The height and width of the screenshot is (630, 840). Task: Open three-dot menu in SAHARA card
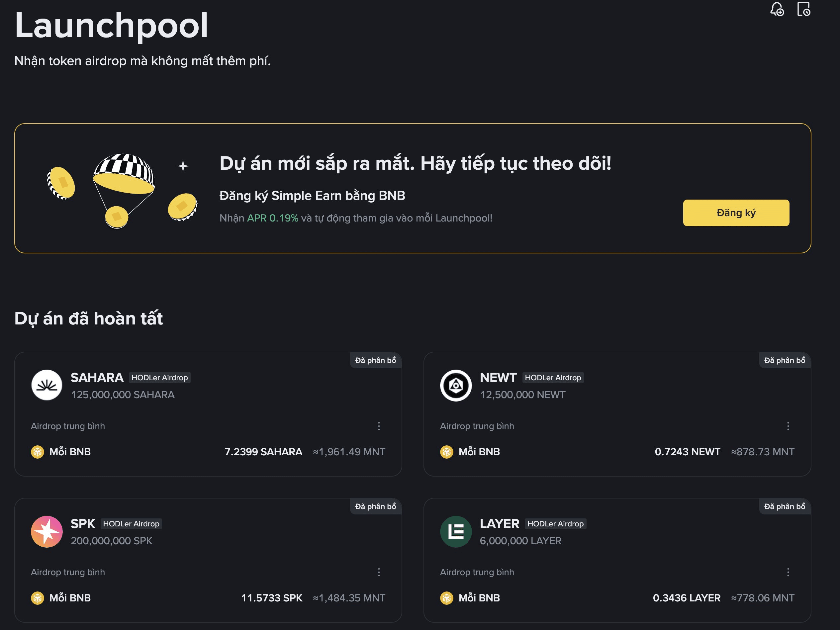(x=379, y=426)
